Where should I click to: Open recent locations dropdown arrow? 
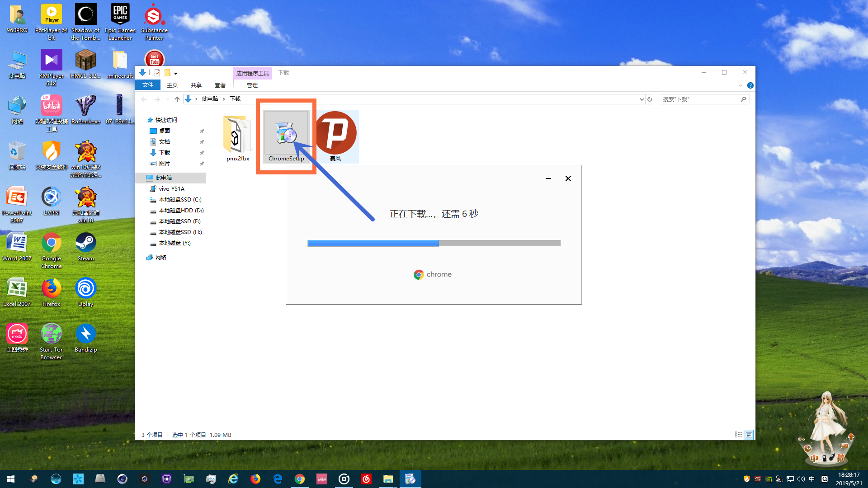point(168,99)
